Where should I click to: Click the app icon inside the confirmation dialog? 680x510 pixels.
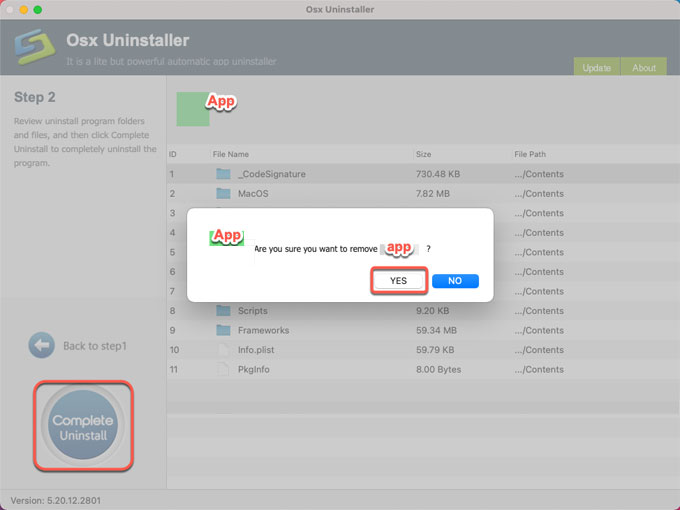click(226, 238)
